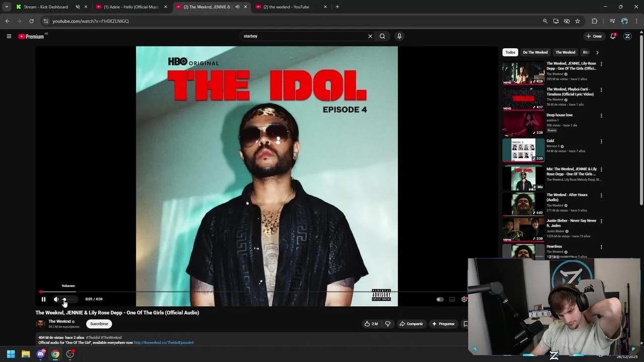Mute the video using the speaker icon
The image size is (644, 362).
[x=56, y=299]
